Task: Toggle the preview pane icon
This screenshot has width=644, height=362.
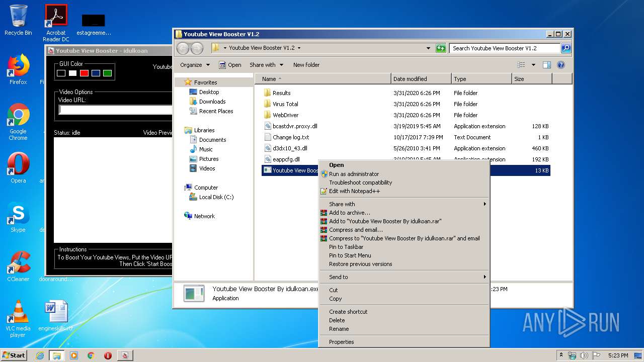Action: click(x=547, y=65)
